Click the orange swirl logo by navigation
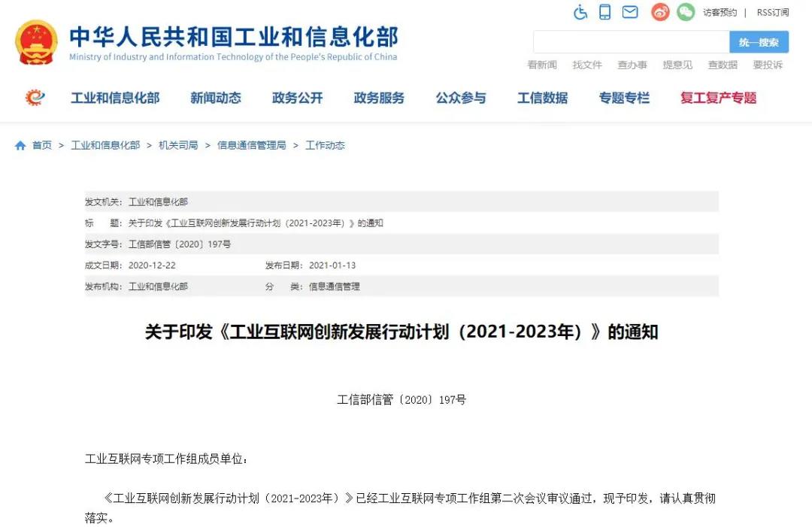The height and width of the screenshot is (527, 812). coord(35,97)
